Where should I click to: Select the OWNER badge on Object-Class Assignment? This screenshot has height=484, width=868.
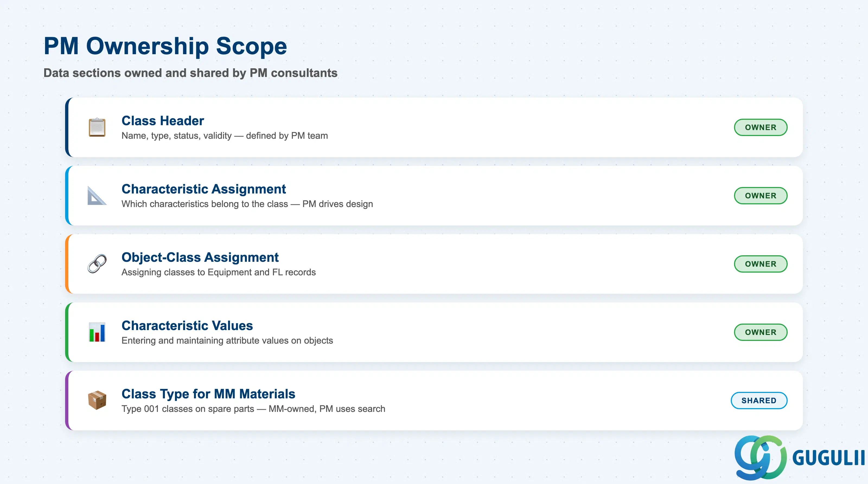click(761, 264)
